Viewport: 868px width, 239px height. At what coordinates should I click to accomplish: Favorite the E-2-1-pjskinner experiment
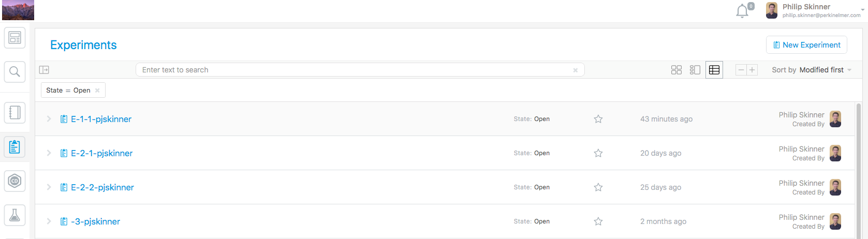coord(598,153)
